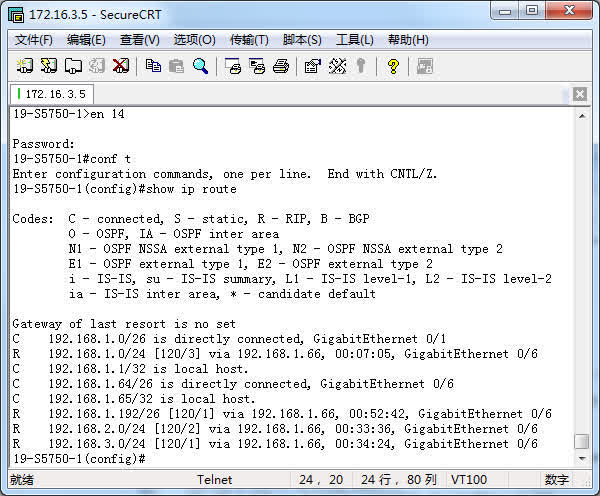Open Session Options properties icon
The width and height of the screenshot is (600, 496).
point(312,66)
